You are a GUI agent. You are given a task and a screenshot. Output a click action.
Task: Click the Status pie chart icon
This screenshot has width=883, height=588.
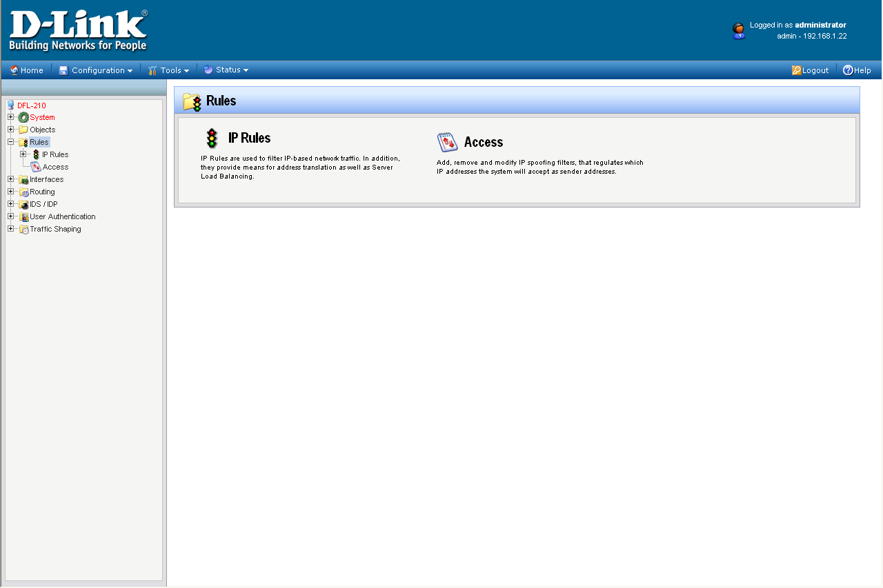tap(208, 70)
